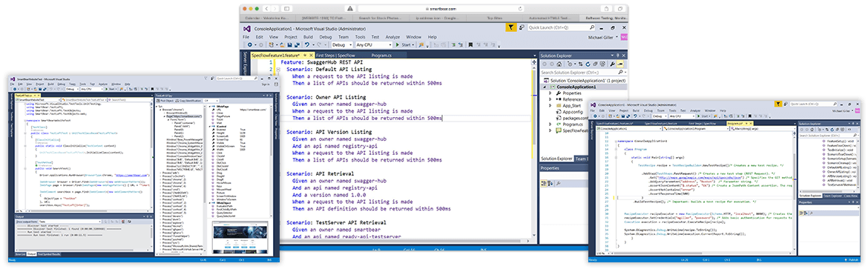
Task: Open the Build menu in center Visual Studio
Action: pyautogui.click(x=309, y=37)
